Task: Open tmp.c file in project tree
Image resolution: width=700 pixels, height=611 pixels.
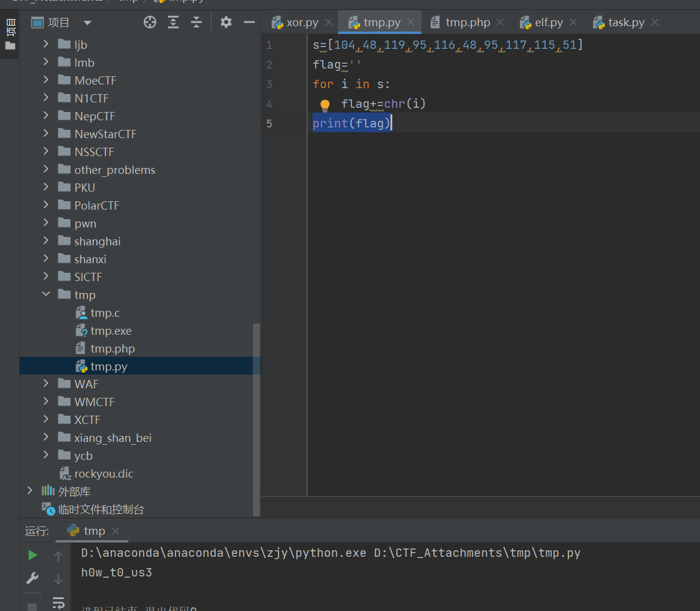Action: 105,313
